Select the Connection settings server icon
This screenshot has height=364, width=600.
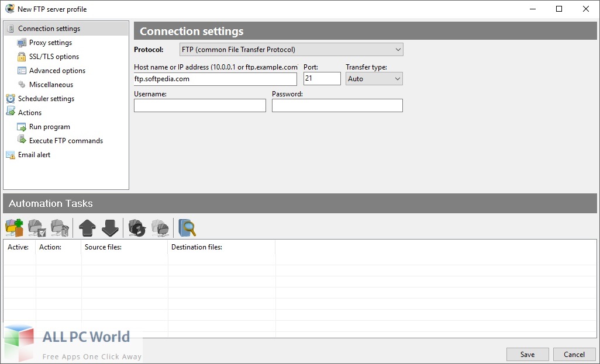[11, 29]
